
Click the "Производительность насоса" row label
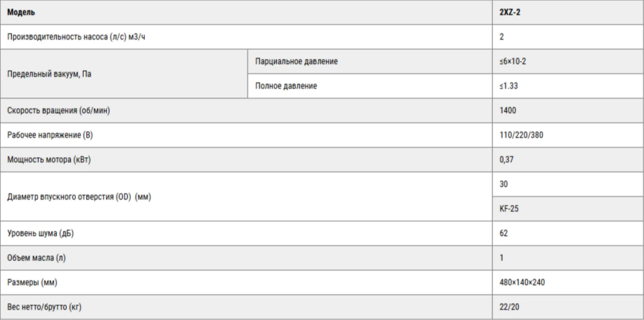point(76,37)
